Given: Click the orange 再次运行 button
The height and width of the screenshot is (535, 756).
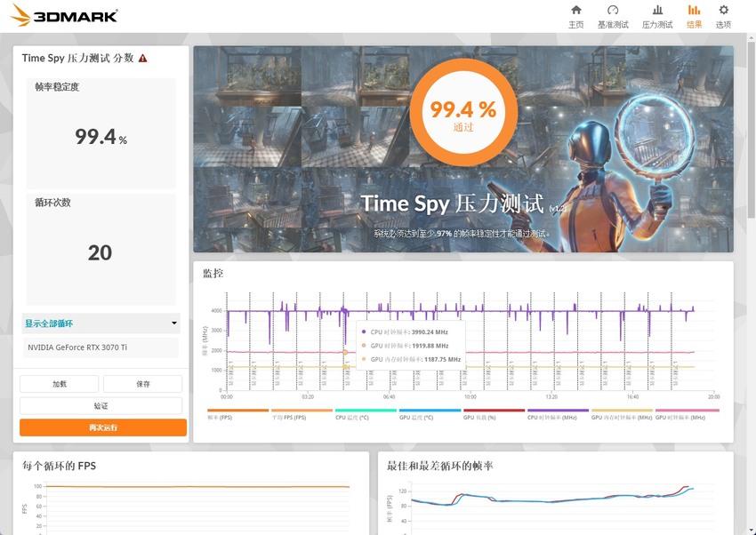Looking at the screenshot, I should 102,427.
